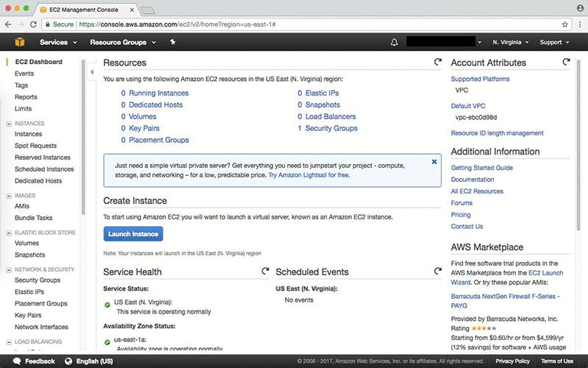Collapse the IMAGES sidebar section
Image resolution: width=588 pixels, height=368 pixels.
tap(9, 196)
